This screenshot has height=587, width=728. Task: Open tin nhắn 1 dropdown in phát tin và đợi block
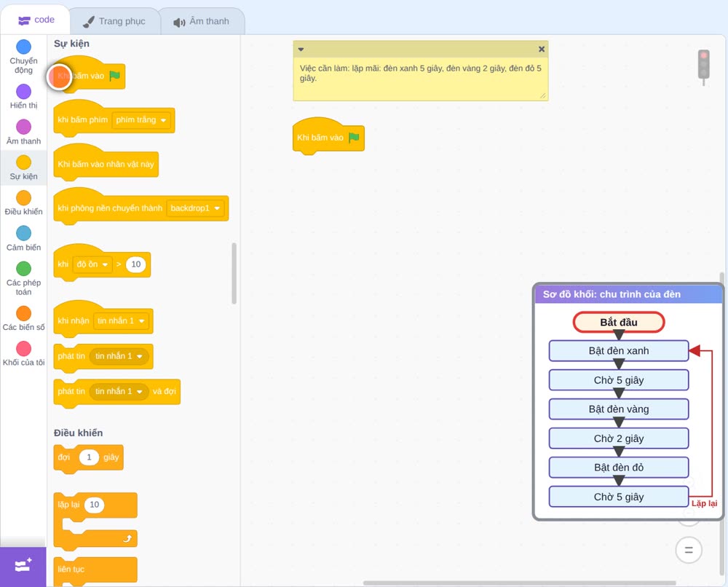click(119, 392)
